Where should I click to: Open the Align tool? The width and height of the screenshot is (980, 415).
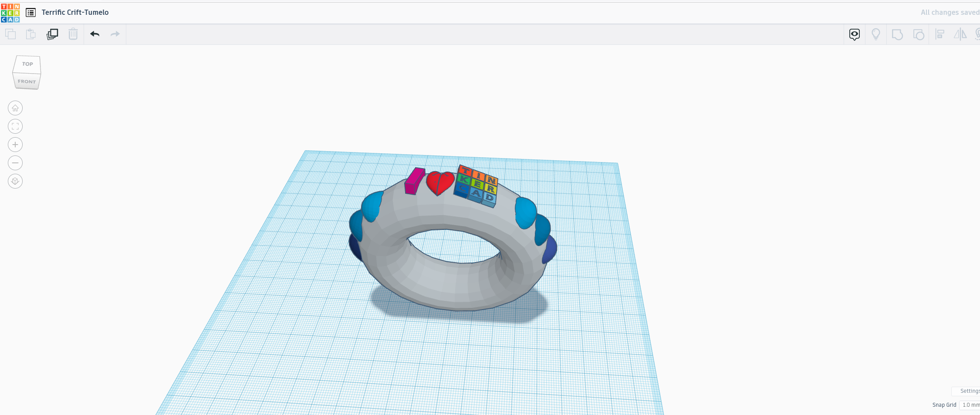(x=940, y=34)
